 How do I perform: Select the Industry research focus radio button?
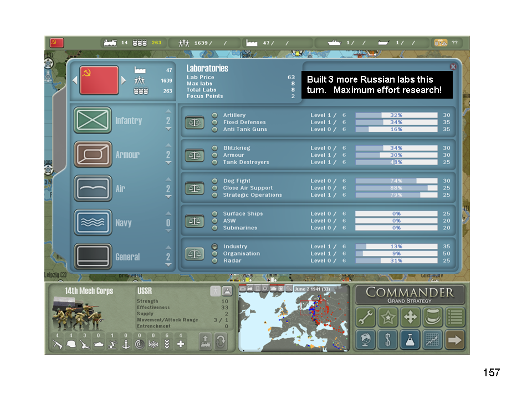[214, 247]
